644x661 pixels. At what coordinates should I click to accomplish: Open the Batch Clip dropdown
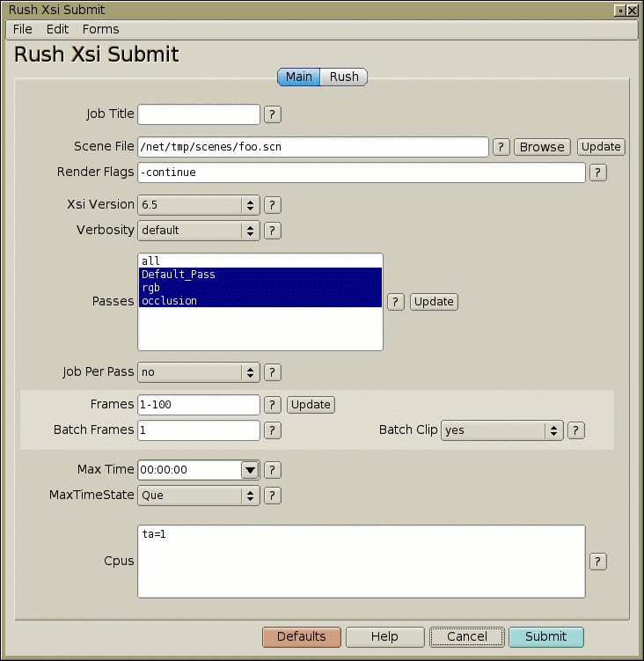tap(502, 430)
